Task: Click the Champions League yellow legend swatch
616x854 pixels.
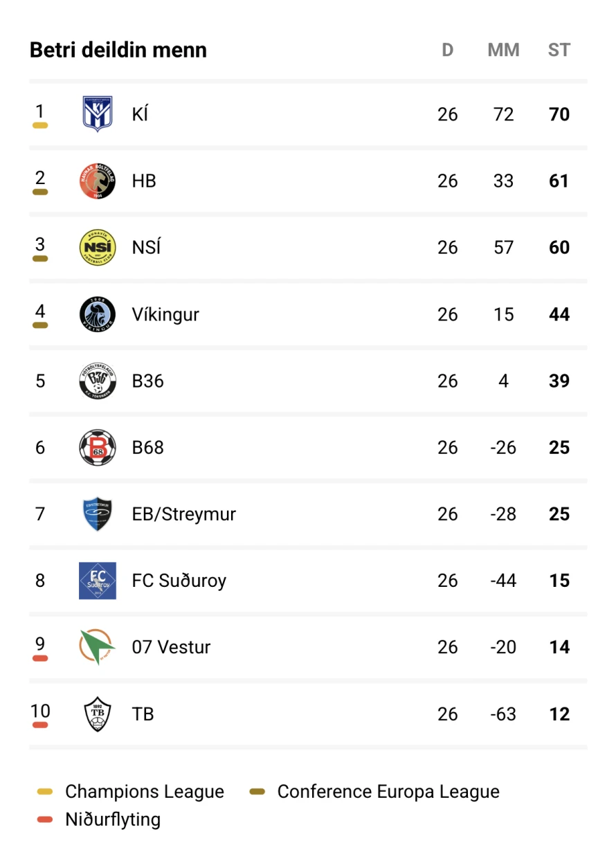Action: pos(45,792)
